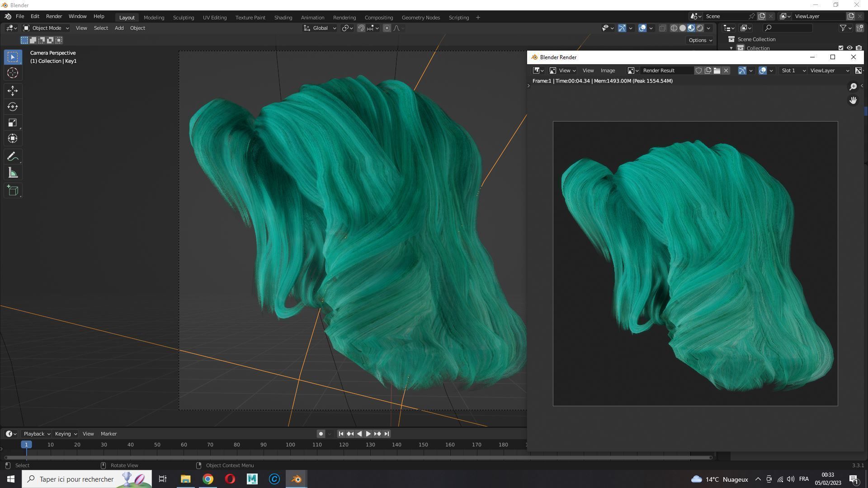The height and width of the screenshot is (488, 868).
Task: Select the Add Cube tool
Action: click(x=13, y=191)
